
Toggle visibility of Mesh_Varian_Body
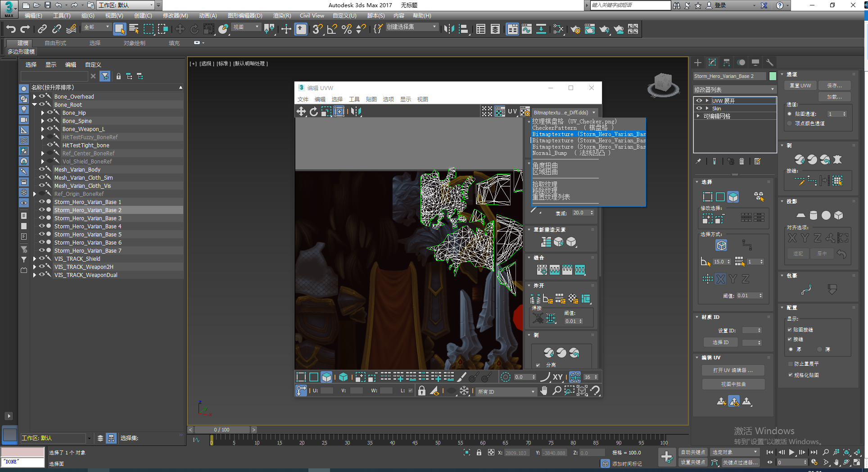click(x=42, y=169)
